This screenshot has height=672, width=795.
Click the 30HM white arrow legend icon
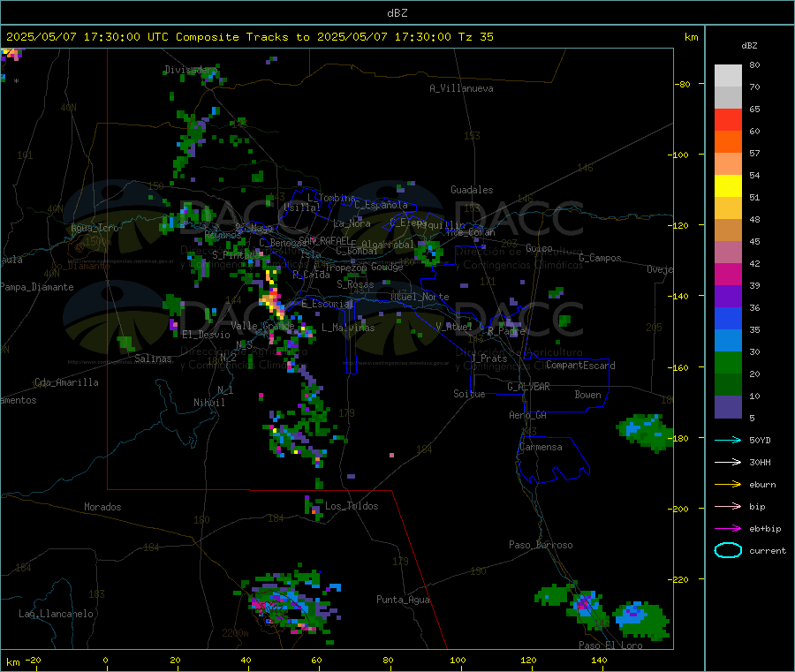coord(728,462)
